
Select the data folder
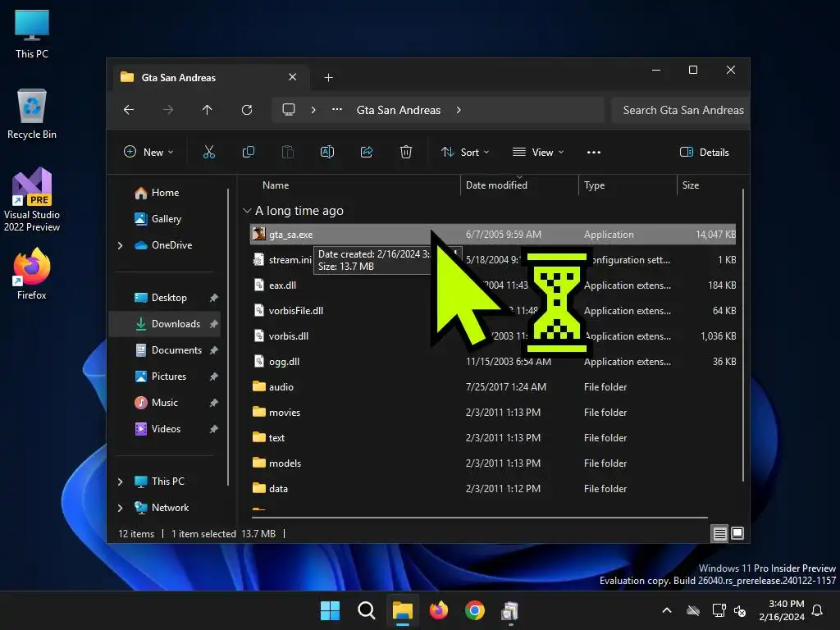[493, 489]
